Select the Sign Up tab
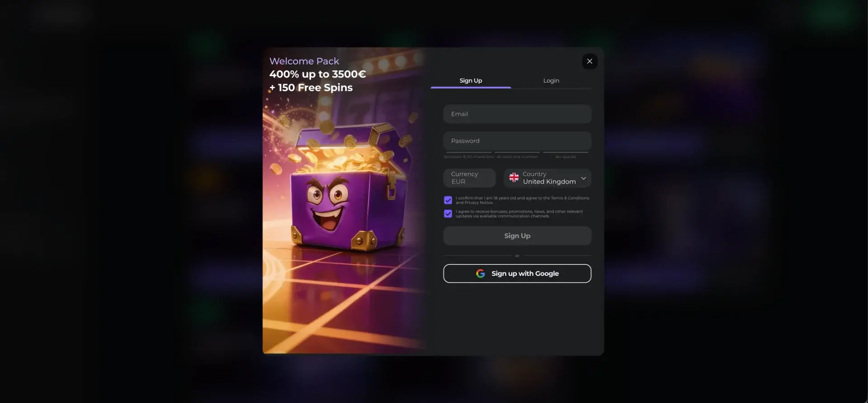This screenshot has width=868, height=403. (471, 80)
